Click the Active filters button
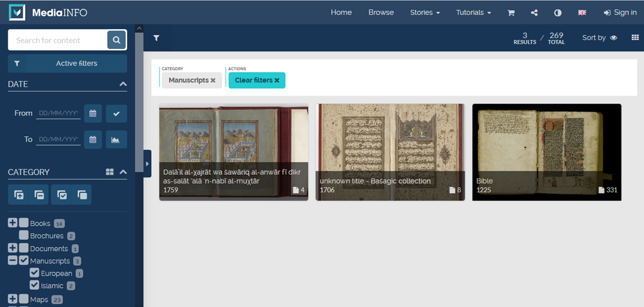644x307 pixels. coord(67,63)
